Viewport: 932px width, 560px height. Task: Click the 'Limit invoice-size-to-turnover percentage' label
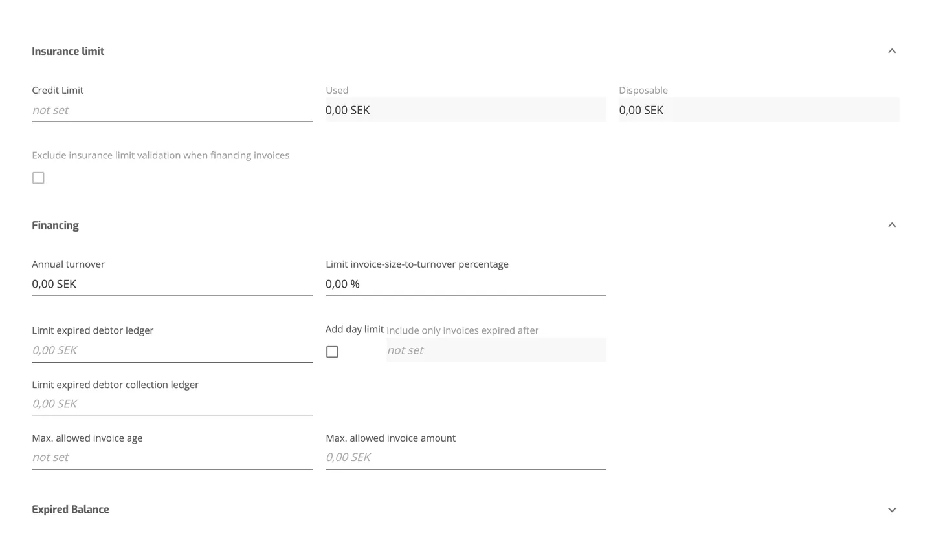pyautogui.click(x=417, y=264)
